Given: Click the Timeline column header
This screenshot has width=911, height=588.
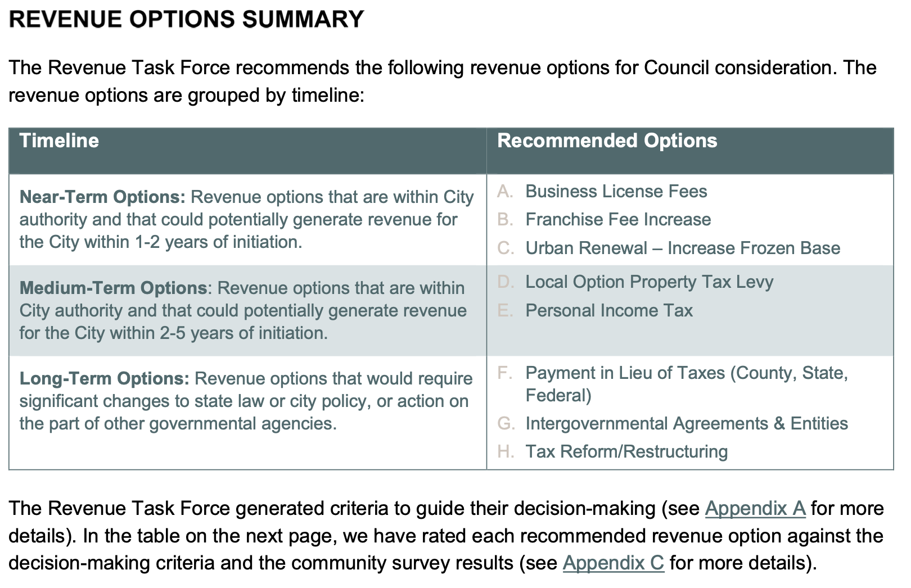Looking at the screenshot, I should pyautogui.click(x=59, y=141).
